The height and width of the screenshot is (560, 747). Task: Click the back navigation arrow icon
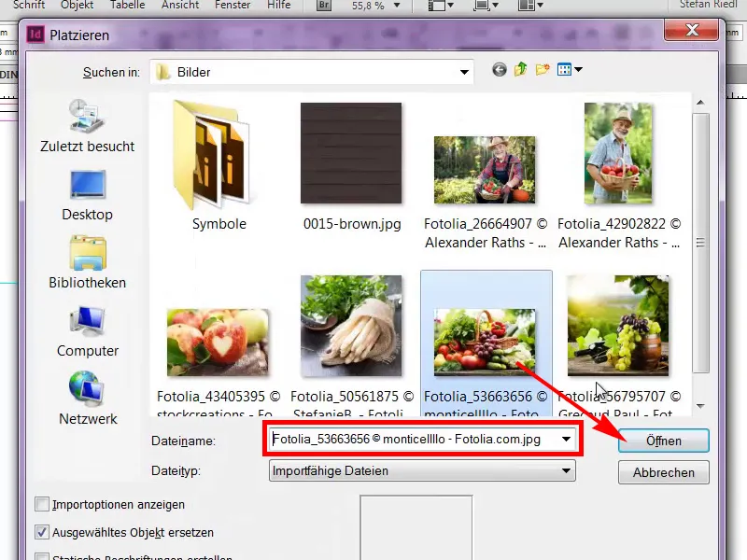[x=499, y=70]
